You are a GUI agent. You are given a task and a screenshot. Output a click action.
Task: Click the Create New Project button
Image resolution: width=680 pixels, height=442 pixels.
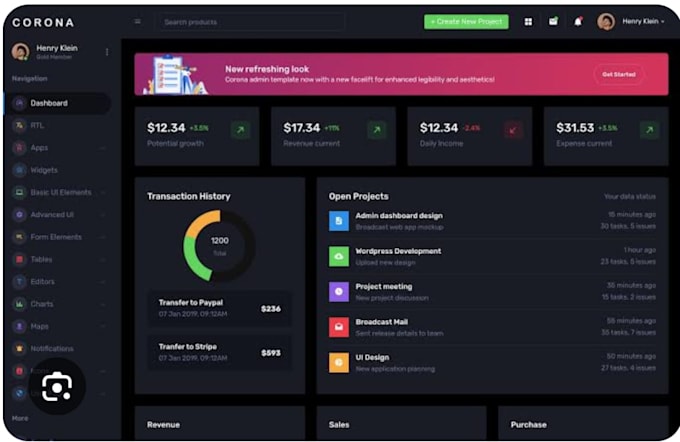(466, 22)
